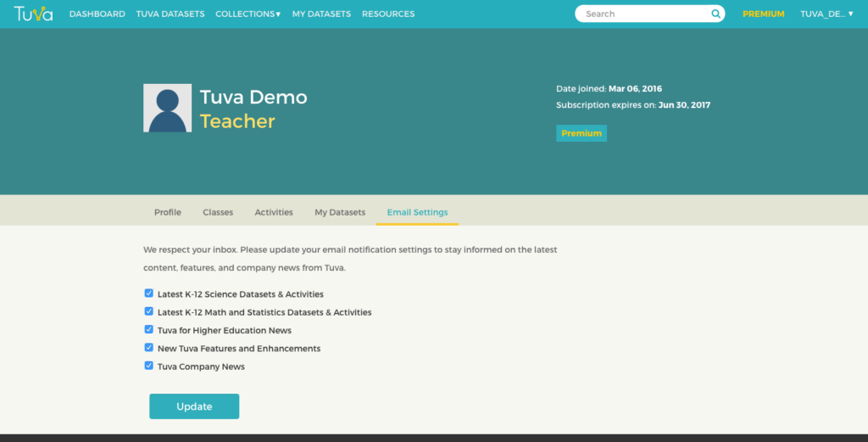This screenshot has width=868, height=442.
Task: Disable Tuva Company News checkbox
Action: (149, 366)
